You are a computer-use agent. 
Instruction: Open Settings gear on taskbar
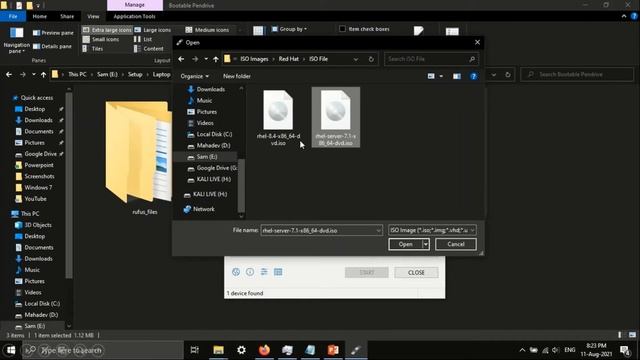[241, 350]
